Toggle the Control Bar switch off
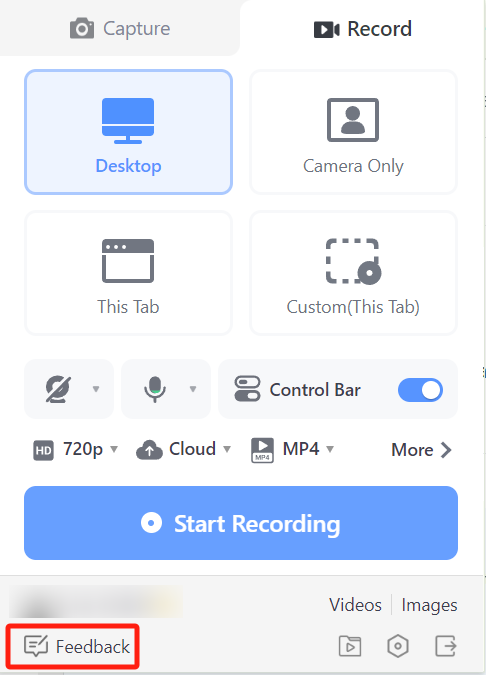The image size is (486, 675). click(420, 390)
